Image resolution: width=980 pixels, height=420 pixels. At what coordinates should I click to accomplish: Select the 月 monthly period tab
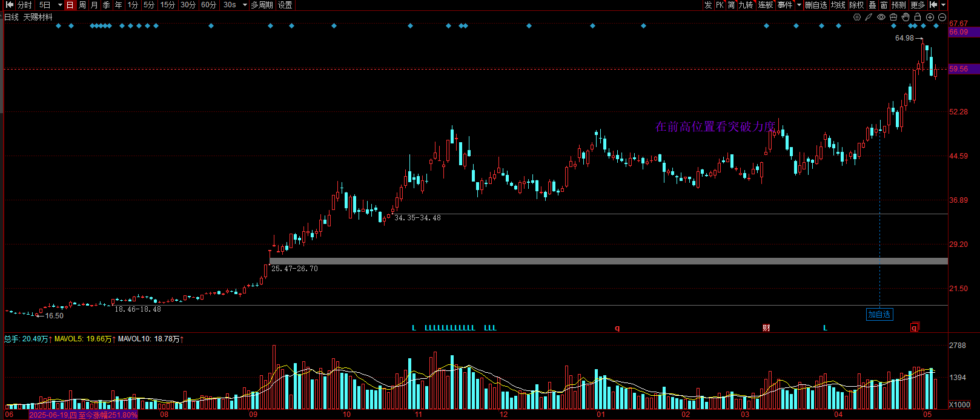[x=94, y=5]
